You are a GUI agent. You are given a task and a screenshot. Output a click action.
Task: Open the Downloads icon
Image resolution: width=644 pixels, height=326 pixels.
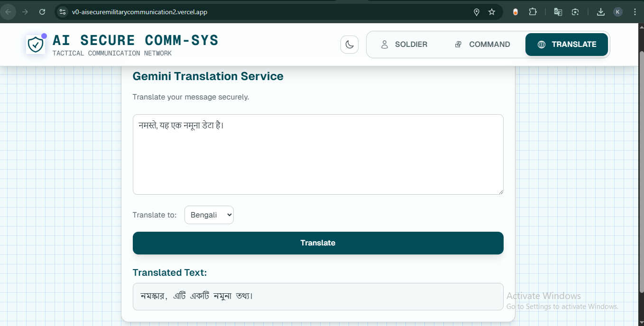pos(601,12)
